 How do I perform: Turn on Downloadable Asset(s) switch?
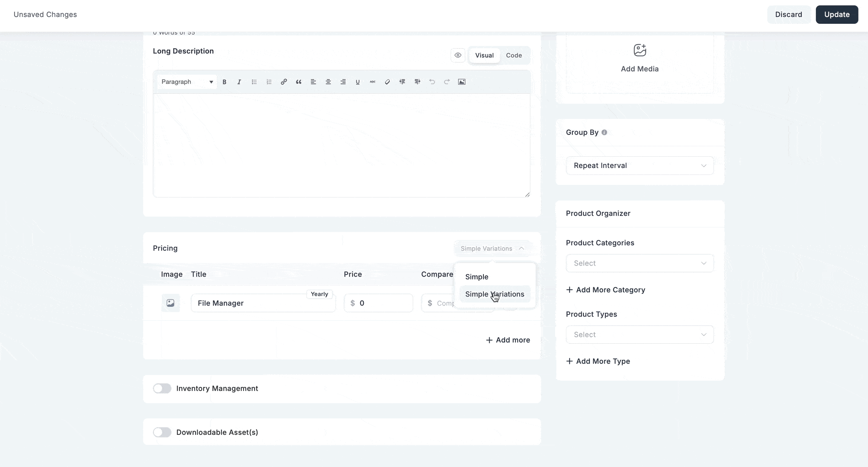(162, 432)
